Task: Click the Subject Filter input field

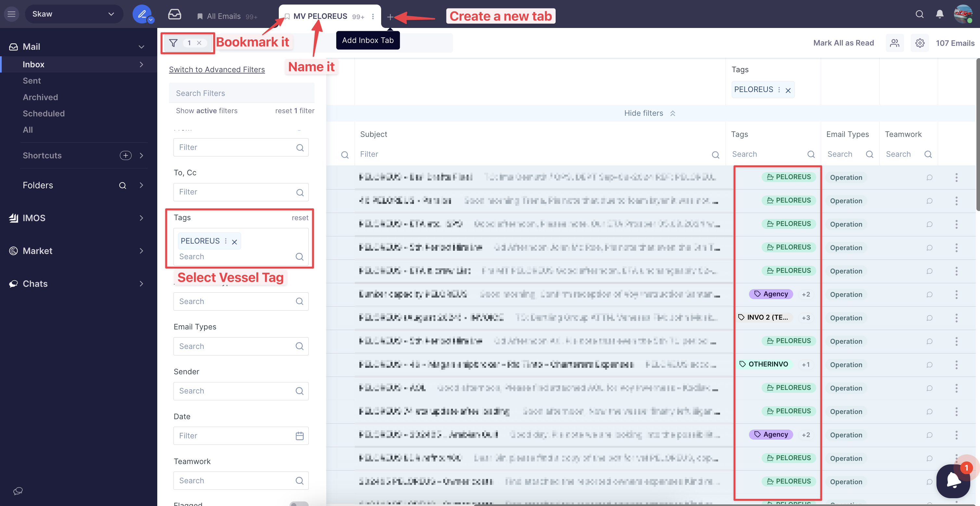Action: click(533, 154)
